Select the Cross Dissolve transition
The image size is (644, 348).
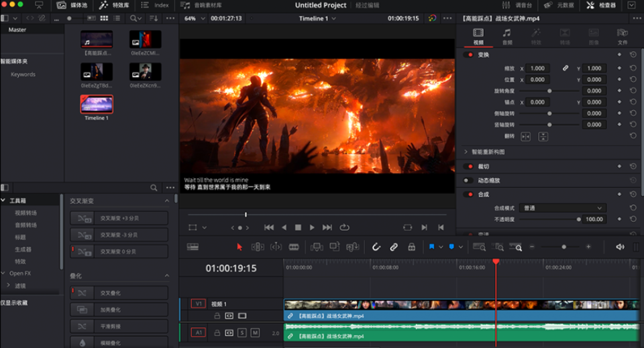click(x=119, y=292)
